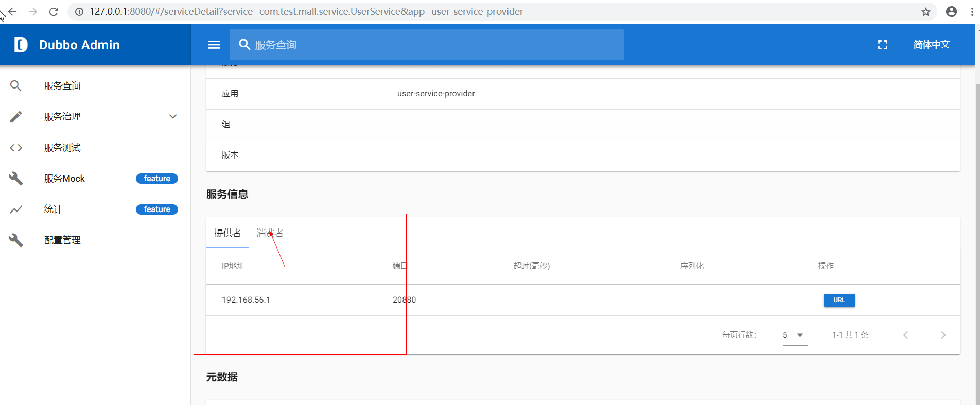
Task: Open 统计 in the sidebar
Action: click(x=53, y=209)
